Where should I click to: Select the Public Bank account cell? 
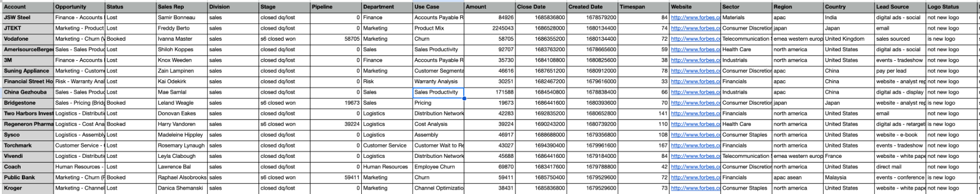coord(27,177)
